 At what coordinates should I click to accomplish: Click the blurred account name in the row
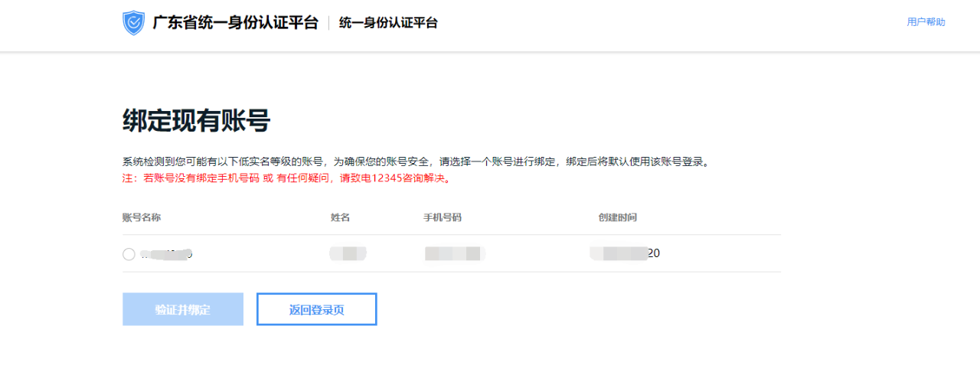[x=167, y=254]
